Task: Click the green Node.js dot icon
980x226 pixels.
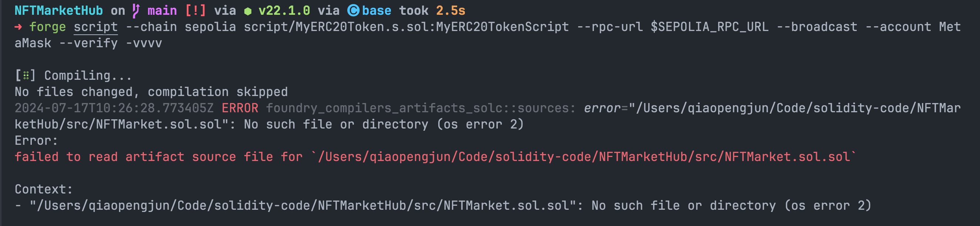Action: (x=248, y=11)
